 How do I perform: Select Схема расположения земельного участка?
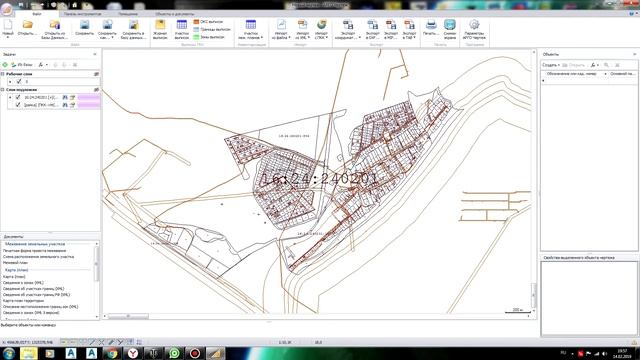[38, 257]
